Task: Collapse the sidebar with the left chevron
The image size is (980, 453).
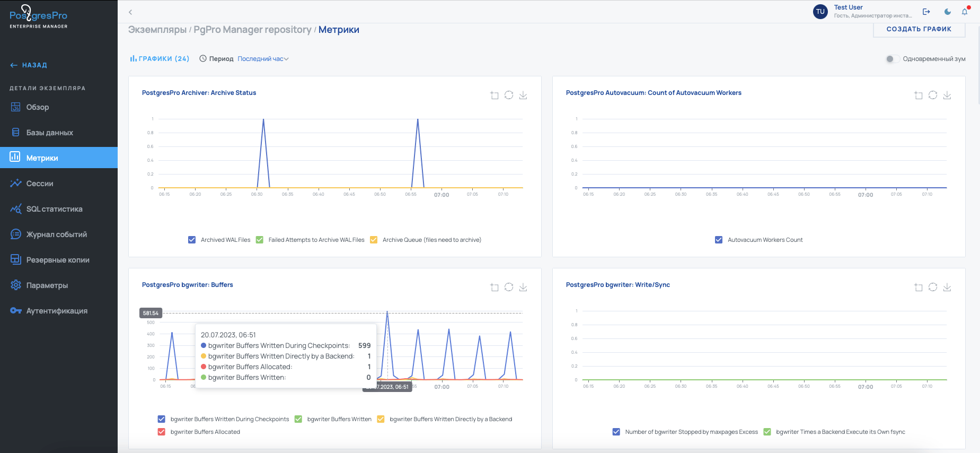Action: coord(130,12)
